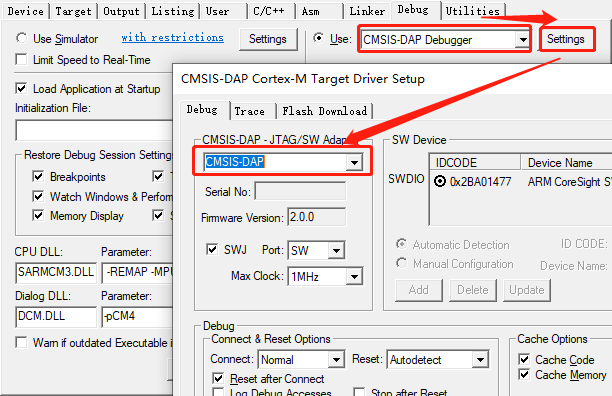Click the ARM CoreSight device name cell

coord(569,182)
